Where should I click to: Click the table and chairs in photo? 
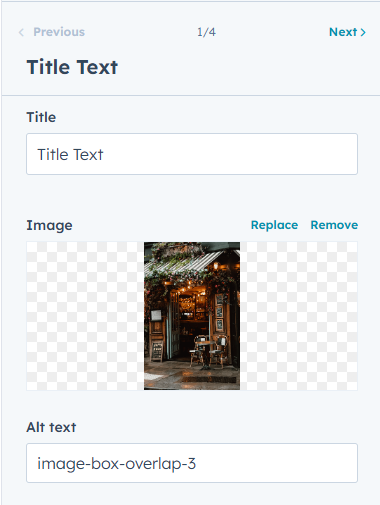point(208,352)
